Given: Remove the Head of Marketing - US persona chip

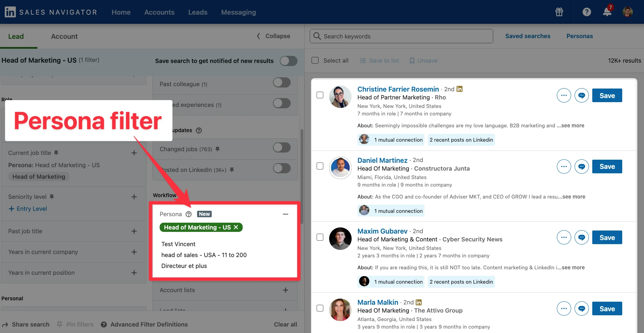Looking at the screenshot, I should coord(236,227).
